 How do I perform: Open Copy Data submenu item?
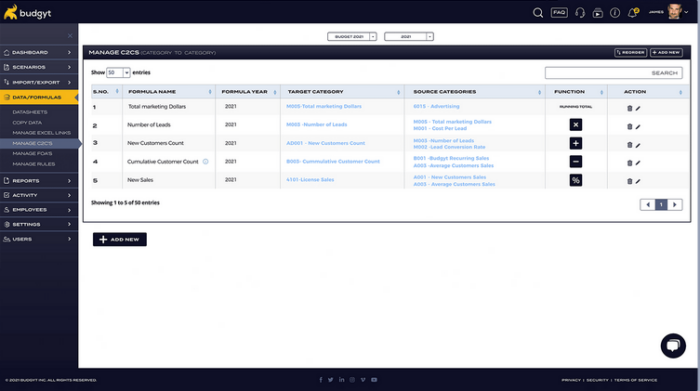point(27,122)
